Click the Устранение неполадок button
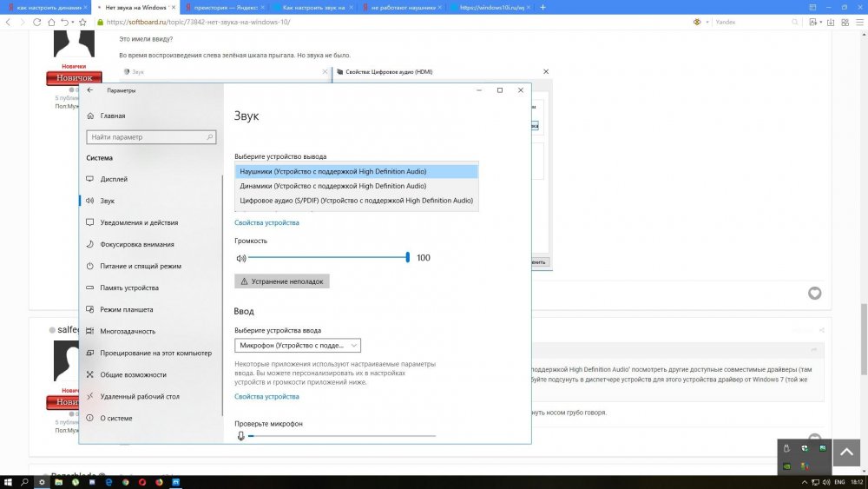Viewport: 868px width, 489px height. pos(282,281)
